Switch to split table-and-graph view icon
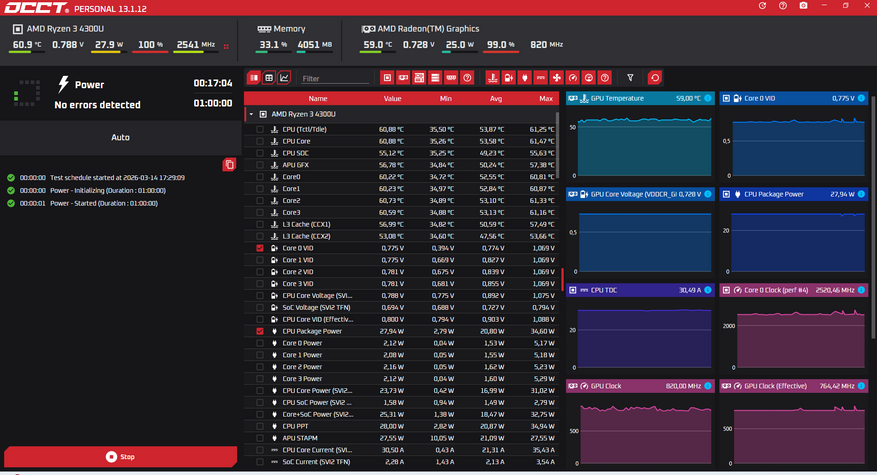This screenshot has height=475, width=877. point(254,78)
